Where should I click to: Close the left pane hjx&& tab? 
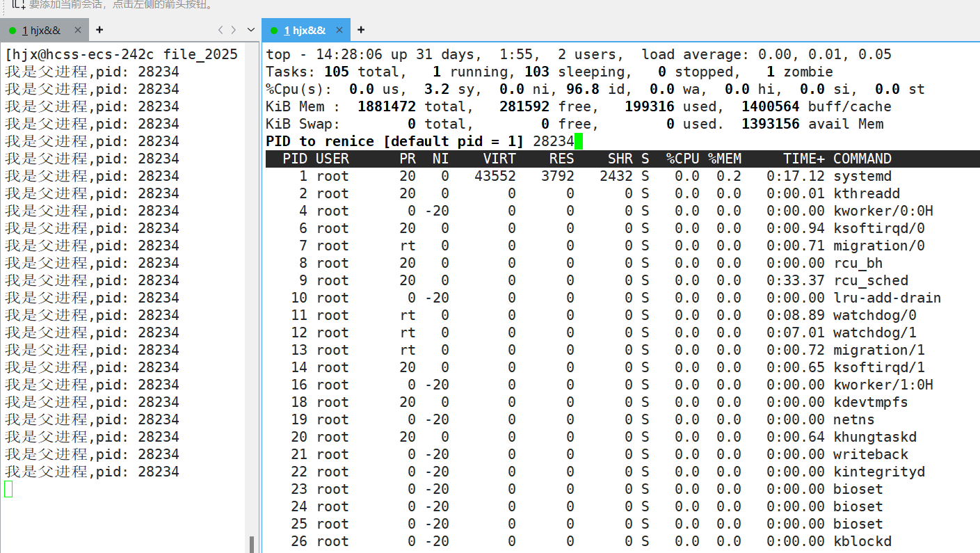(78, 30)
